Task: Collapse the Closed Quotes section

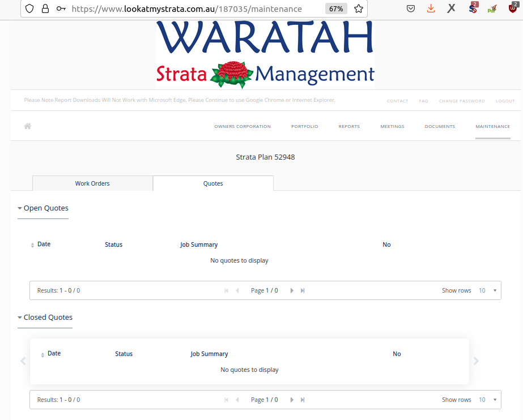Action: (45, 318)
